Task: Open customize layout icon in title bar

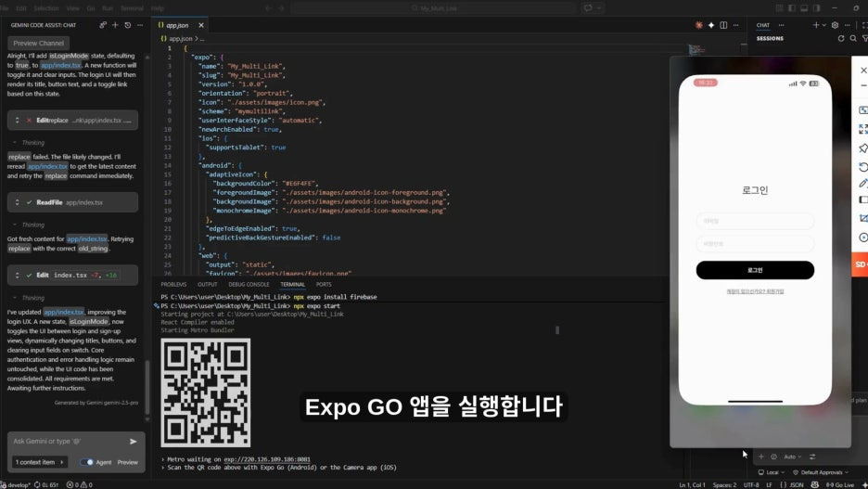Action: pyautogui.click(x=779, y=8)
